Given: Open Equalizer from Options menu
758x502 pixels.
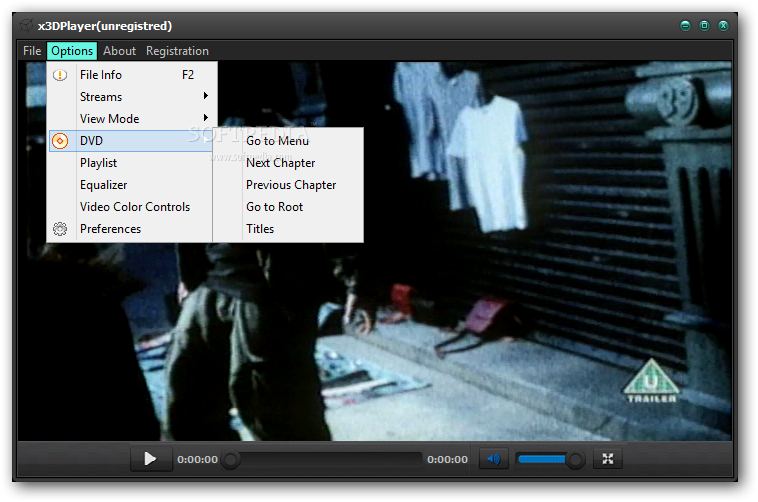Looking at the screenshot, I should click(131, 185).
